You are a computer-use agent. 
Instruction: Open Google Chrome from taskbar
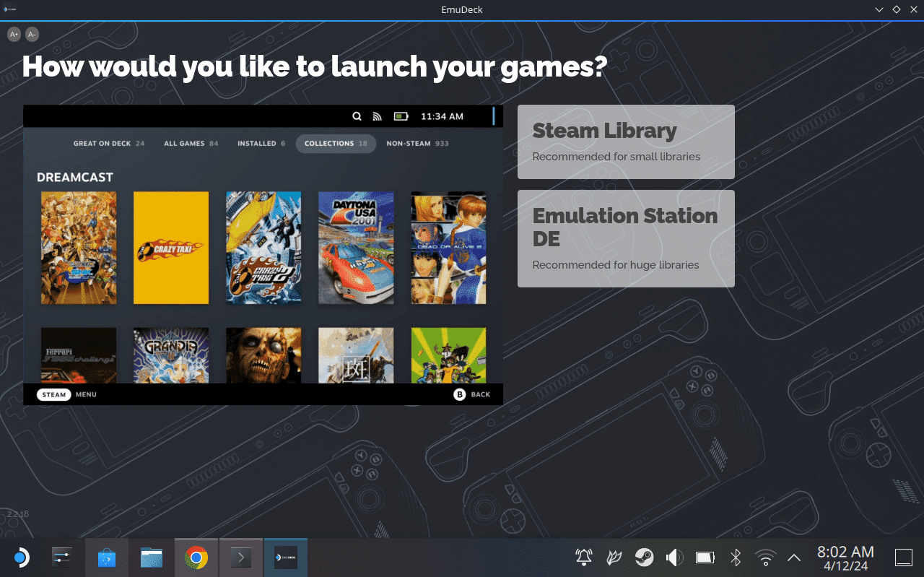pos(196,558)
